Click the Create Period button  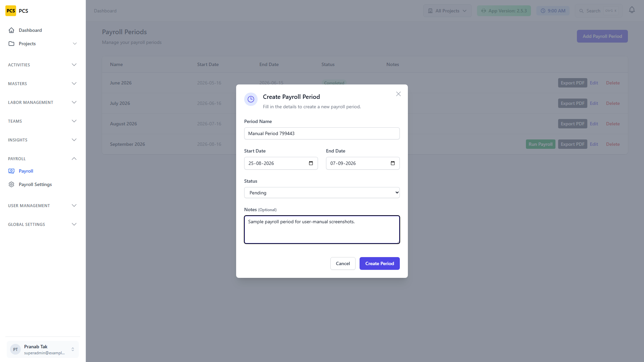380,263
